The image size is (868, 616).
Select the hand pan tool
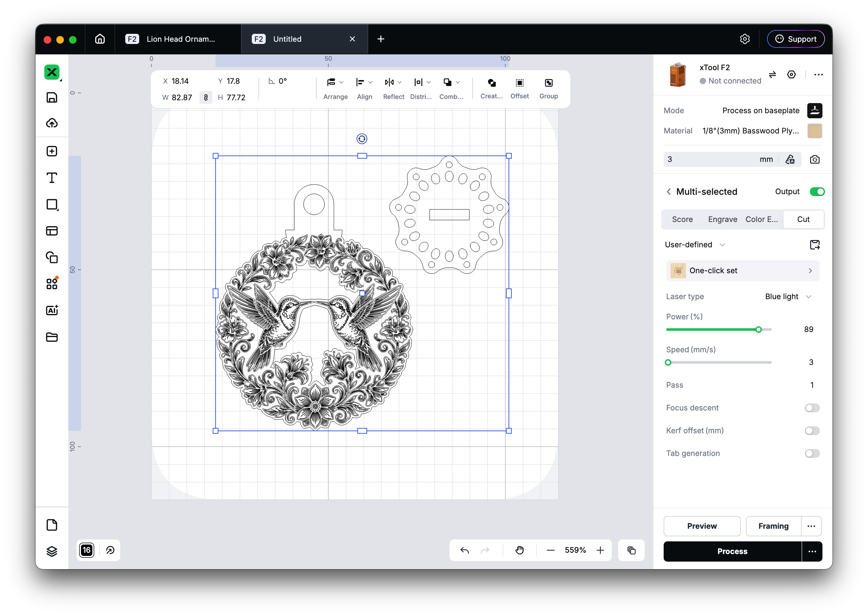coord(520,550)
